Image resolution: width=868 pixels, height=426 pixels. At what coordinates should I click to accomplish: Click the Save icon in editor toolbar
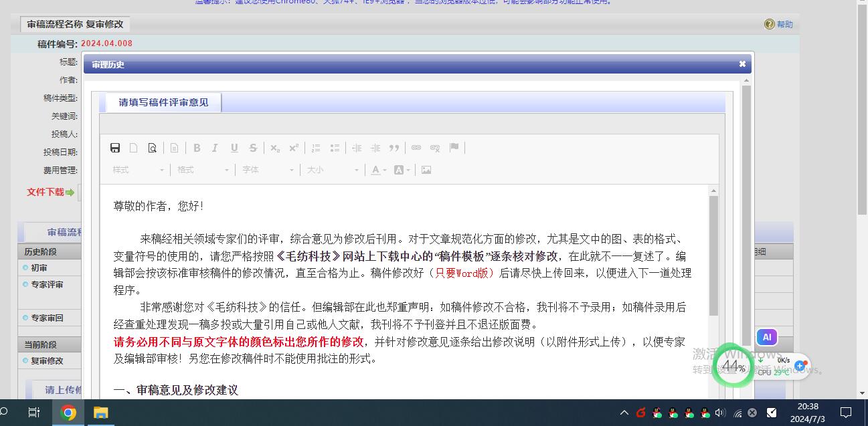[x=115, y=148]
